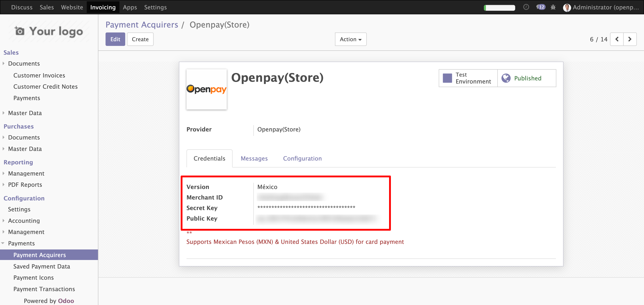Viewport: 644px width, 305px height.
Task: Click the record pager 6 / 14
Action: (599, 39)
